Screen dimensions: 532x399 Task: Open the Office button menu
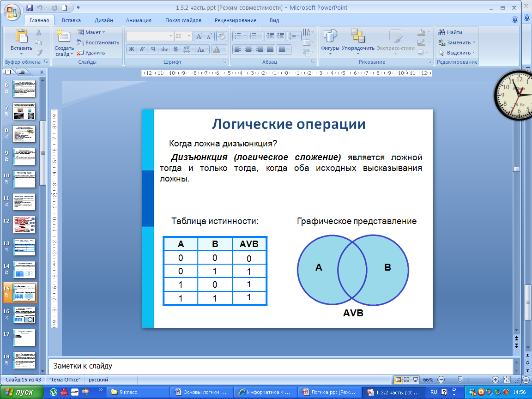[x=12, y=12]
